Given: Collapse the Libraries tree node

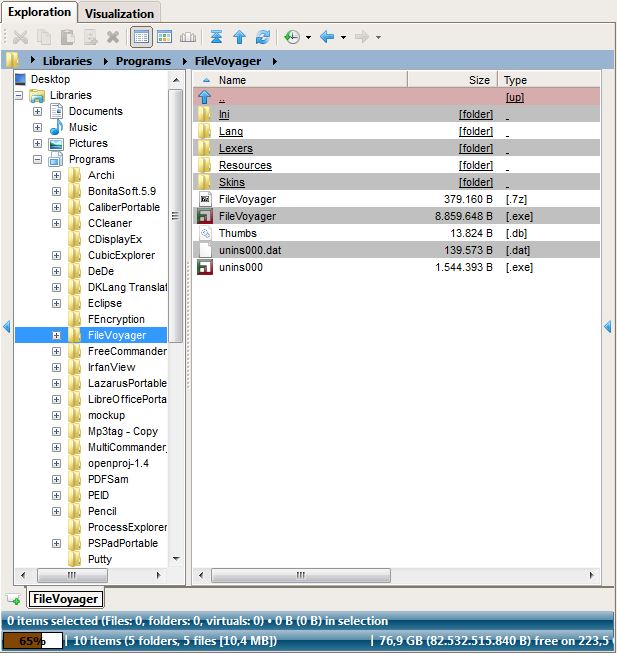Looking at the screenshot, I should click(x=19, y=96).
